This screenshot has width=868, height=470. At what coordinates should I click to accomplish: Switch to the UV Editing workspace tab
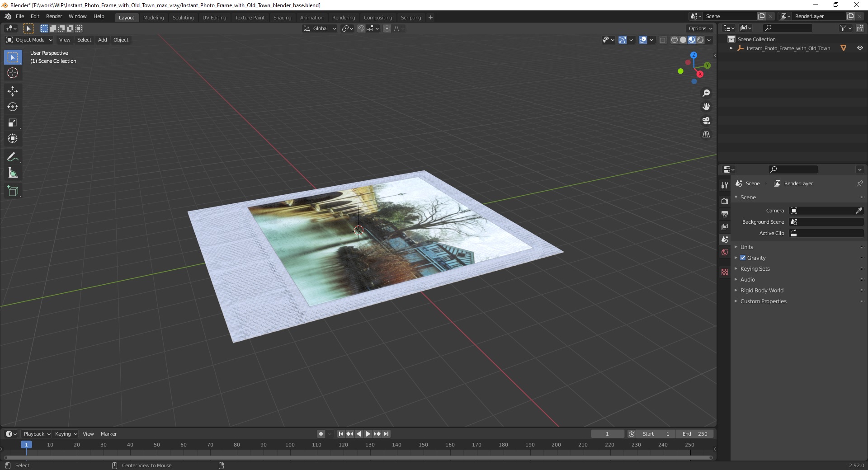214,18
